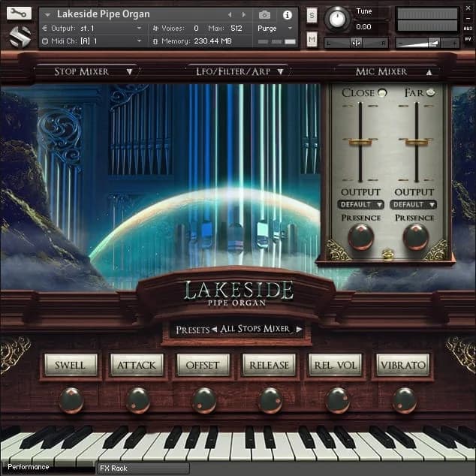Toggle the Close mic on/off LED
The height and width of the screenshot is (476, 476).
(x=382, y=92)
